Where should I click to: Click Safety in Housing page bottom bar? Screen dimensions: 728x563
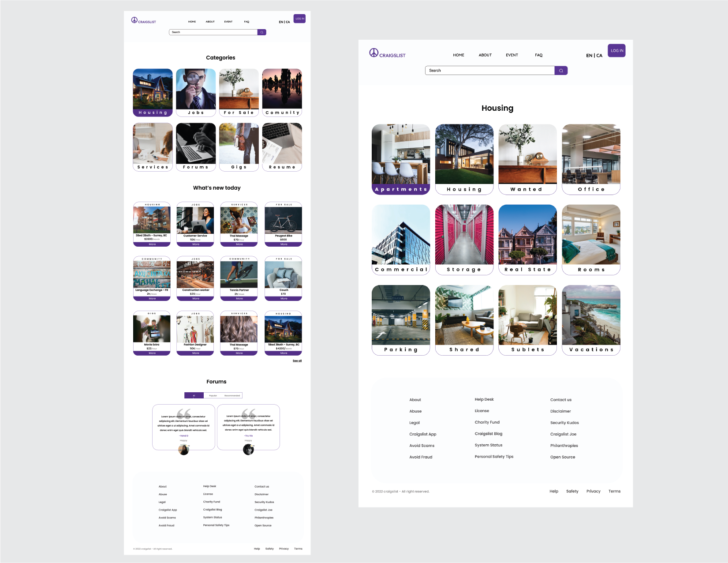click(x=572, y=491)
